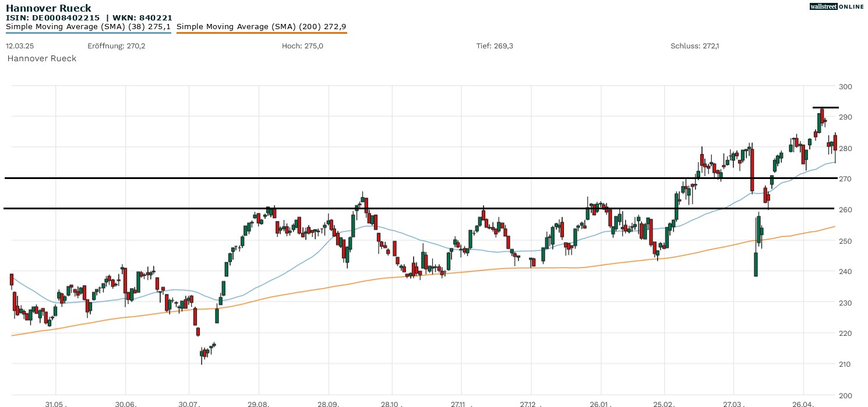Viewport: 868px width, 407px height.
Task: Select the ISIN DE0008402215 text
Action: point(54,18)
